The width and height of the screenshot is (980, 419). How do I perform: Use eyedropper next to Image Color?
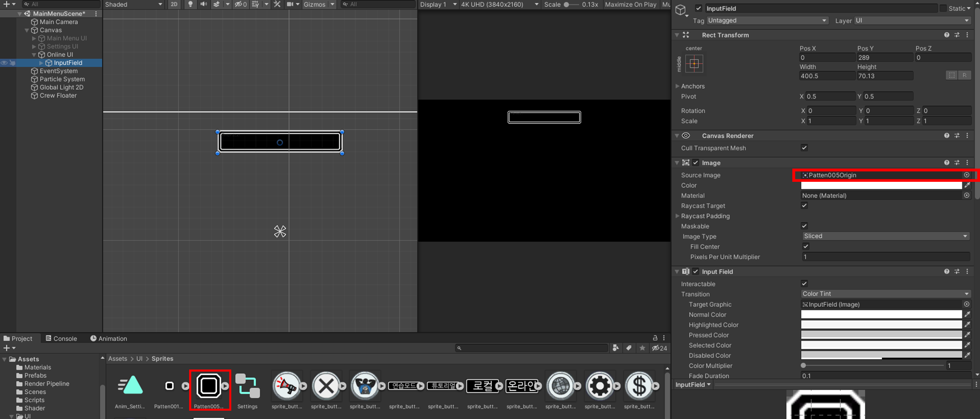click(x=967, y=185)
